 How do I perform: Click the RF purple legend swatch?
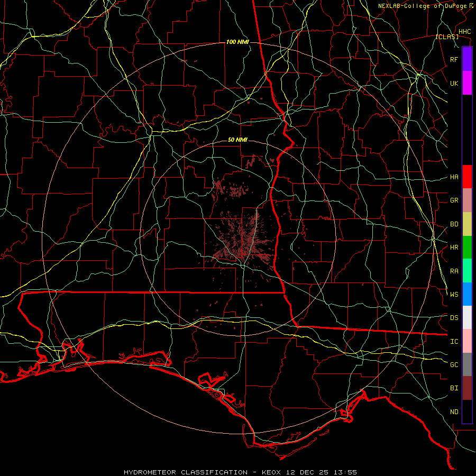tap(467, 59)
